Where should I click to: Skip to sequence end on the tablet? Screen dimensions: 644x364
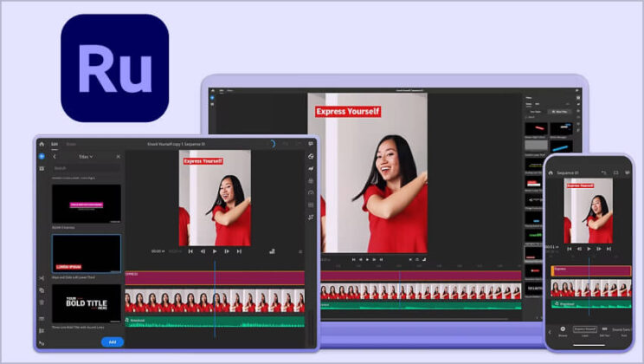(x=238, y=251)
